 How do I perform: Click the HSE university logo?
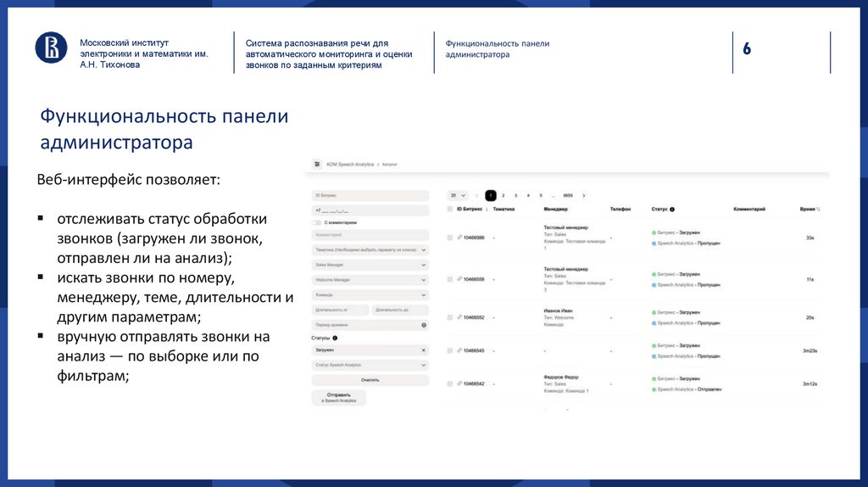point(51,48)
